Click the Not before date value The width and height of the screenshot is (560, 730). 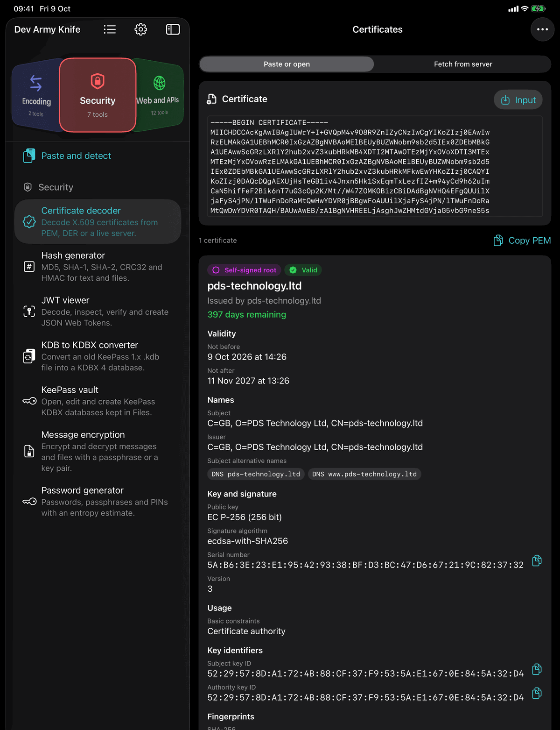(x=247, y=357)
